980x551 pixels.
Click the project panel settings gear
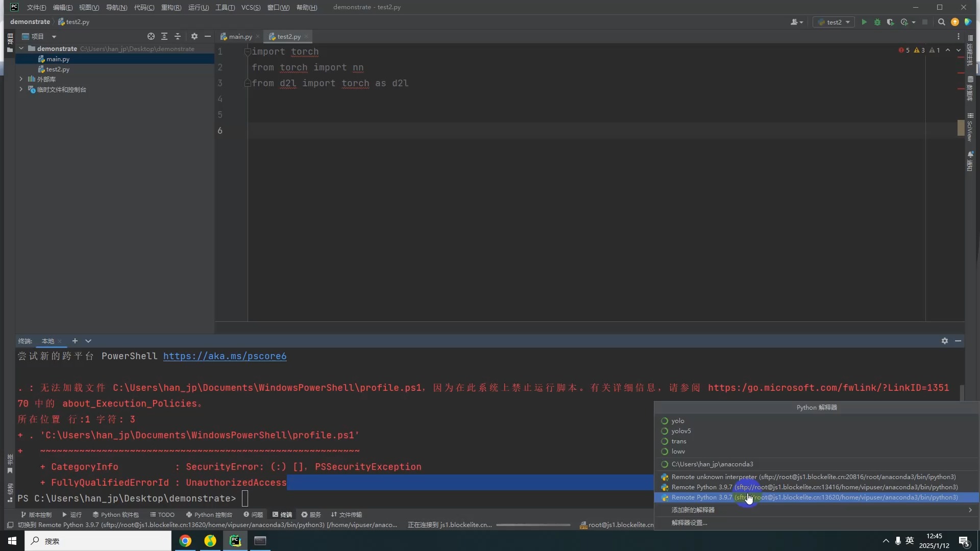pyautogui.click(x=194, y=36)
